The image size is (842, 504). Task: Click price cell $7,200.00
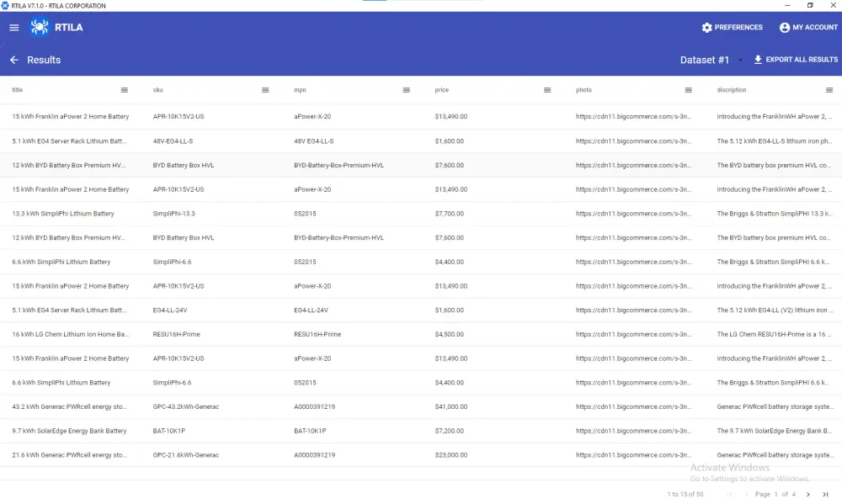pyautogui.click(x=450, y=431)
